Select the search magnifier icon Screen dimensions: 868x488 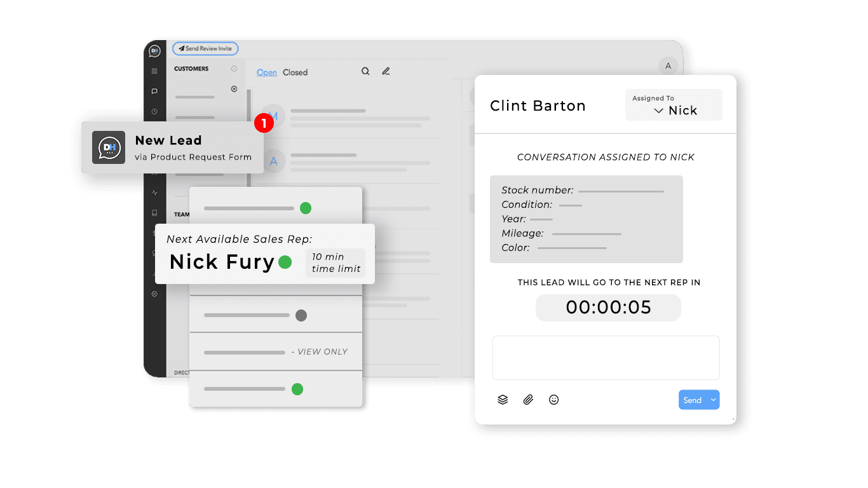(x=365, y=71)
